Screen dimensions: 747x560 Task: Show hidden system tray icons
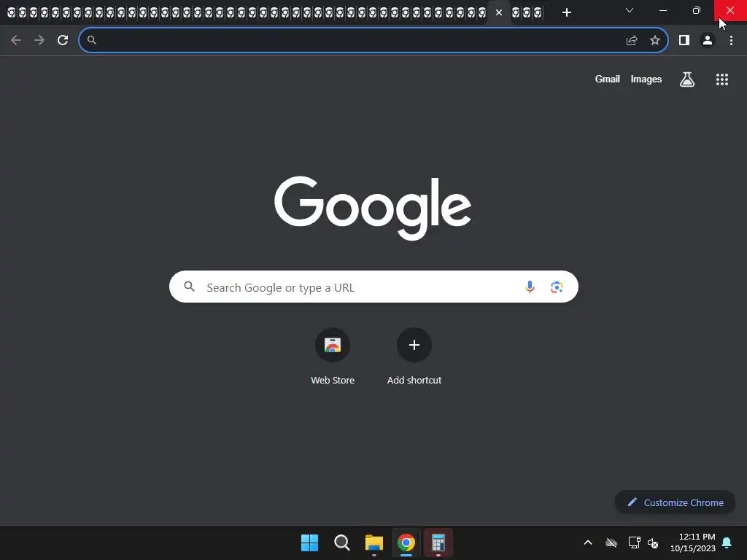[x=588, y=542]
